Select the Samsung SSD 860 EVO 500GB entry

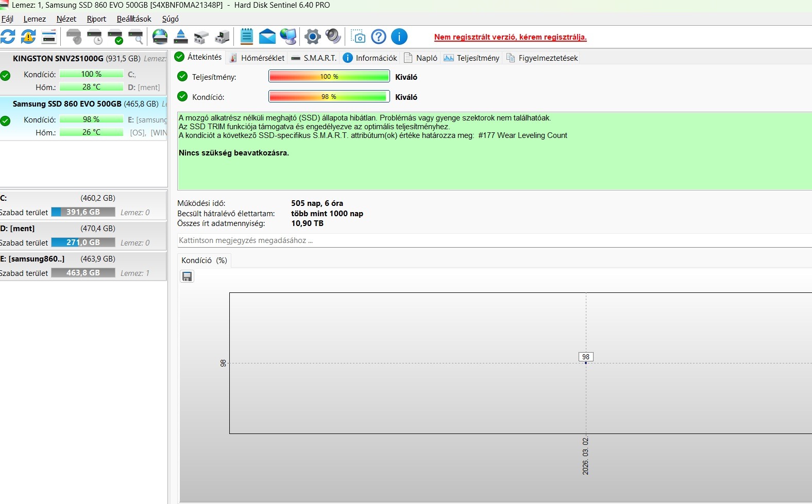click(x=83, y=118)
